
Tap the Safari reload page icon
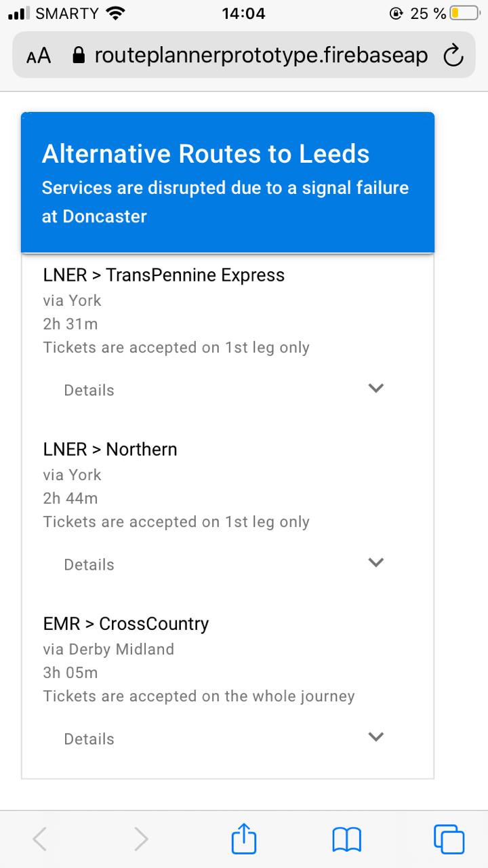tap(453, 56)
